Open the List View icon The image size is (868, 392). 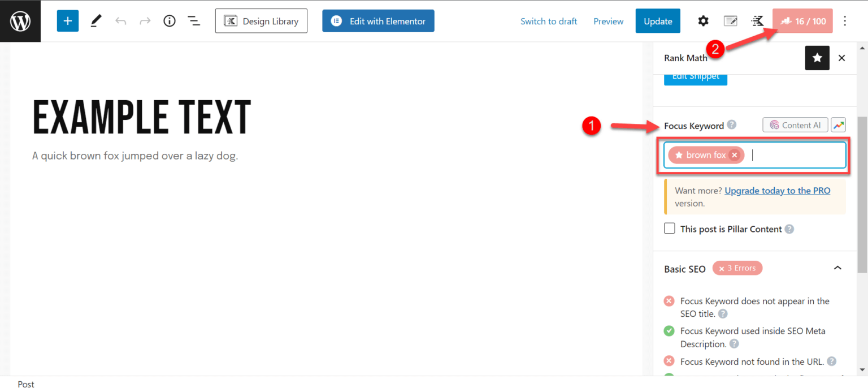194,21
